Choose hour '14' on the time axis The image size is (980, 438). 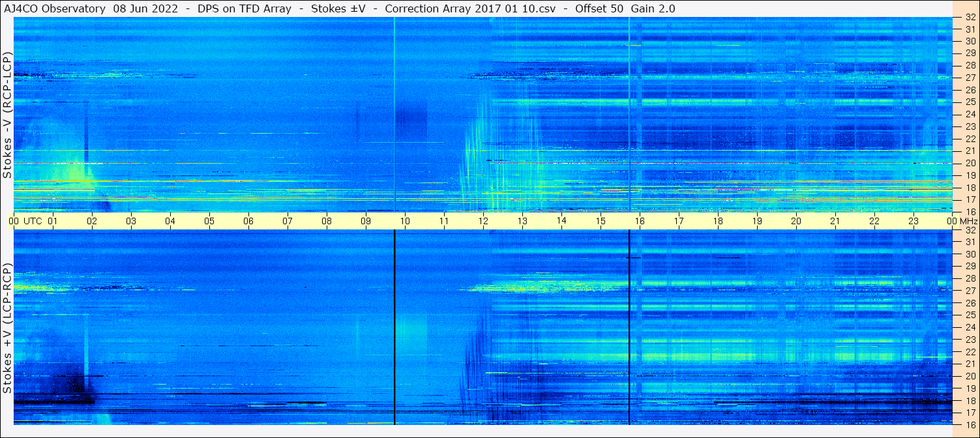coord(561,221)
